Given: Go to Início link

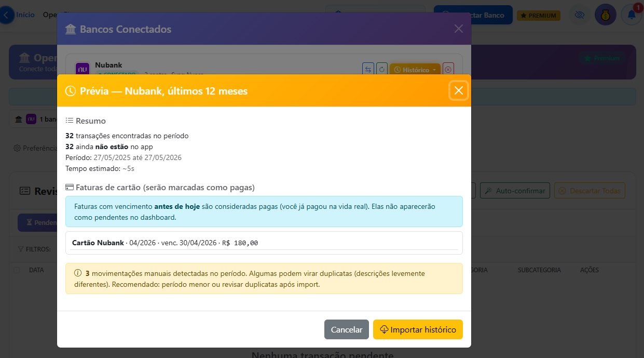Looking at the screenshot, I should tap(25, 15).
